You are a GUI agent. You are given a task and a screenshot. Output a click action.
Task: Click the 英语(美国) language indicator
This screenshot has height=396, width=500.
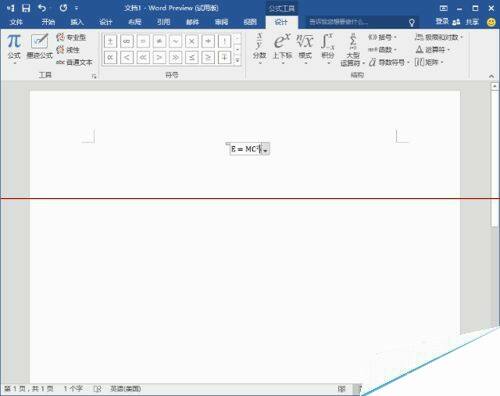click(125, 389)
